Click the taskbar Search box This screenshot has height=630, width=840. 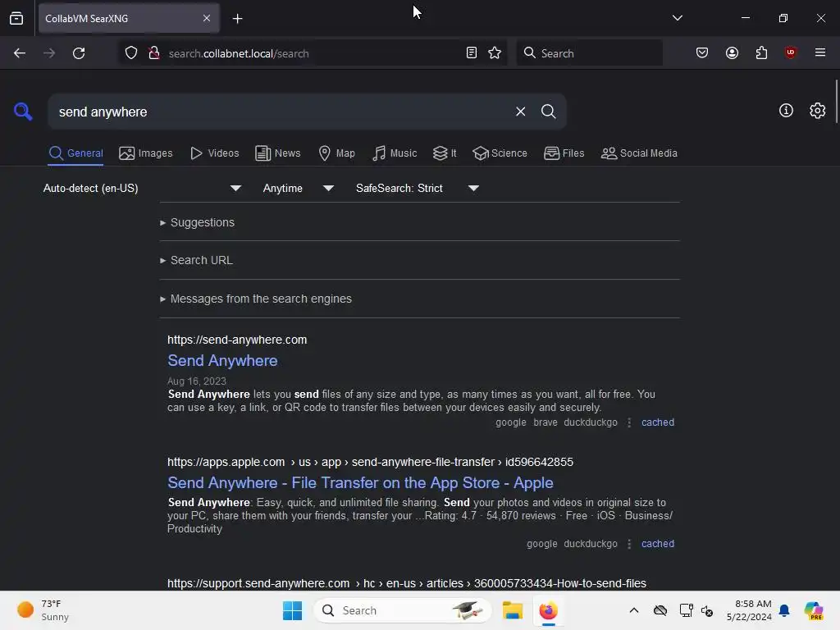[402, 610]
